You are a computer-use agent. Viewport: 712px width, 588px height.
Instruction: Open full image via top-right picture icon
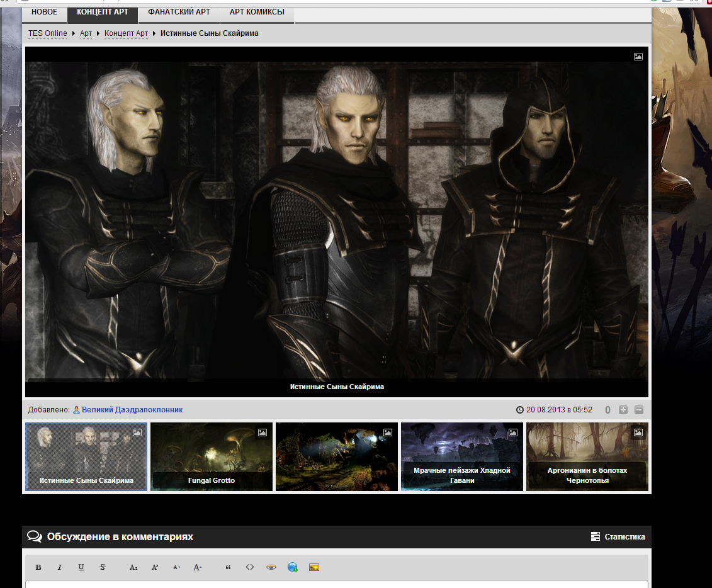(x=638, y=56)
